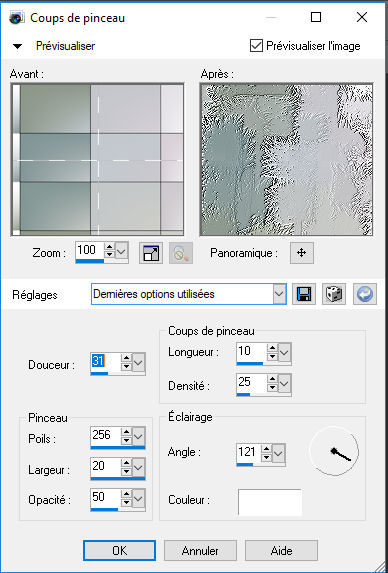Click the Avant preview thumbnail
The height and width of the screenshot is (573, 388).
97,160
